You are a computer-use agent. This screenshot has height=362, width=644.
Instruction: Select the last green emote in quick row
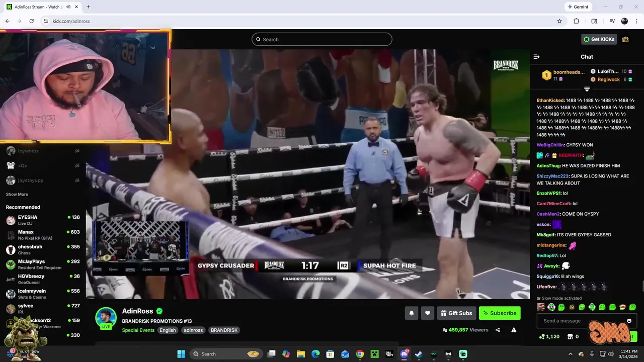pyautogui.click(x=633, y=307)
